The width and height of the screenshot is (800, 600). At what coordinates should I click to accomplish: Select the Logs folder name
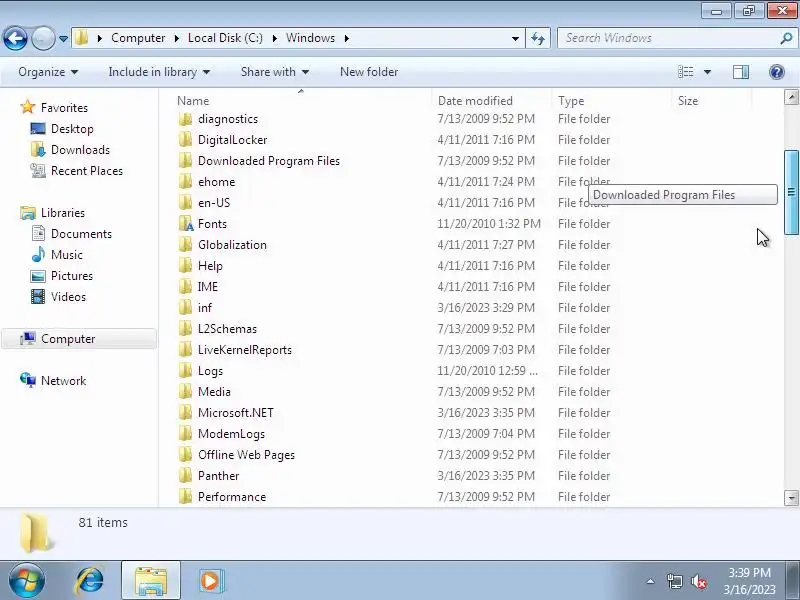click(x=210, y=371)
